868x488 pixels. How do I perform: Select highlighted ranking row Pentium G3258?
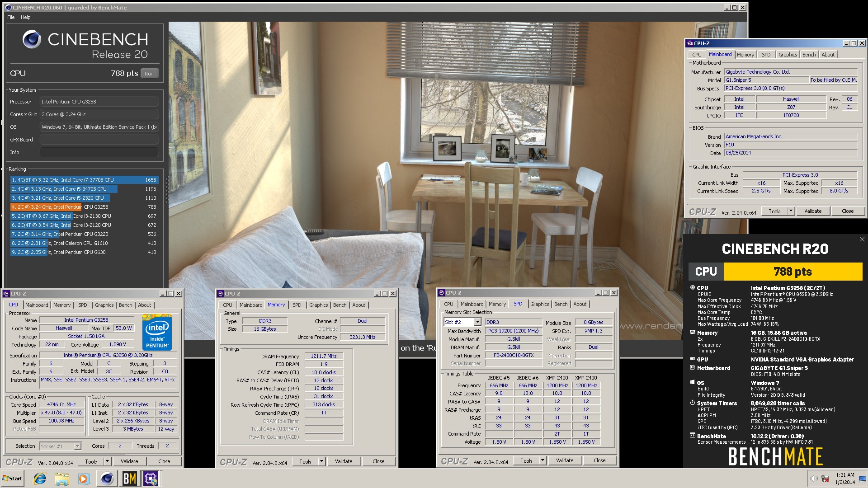point(84,207)
